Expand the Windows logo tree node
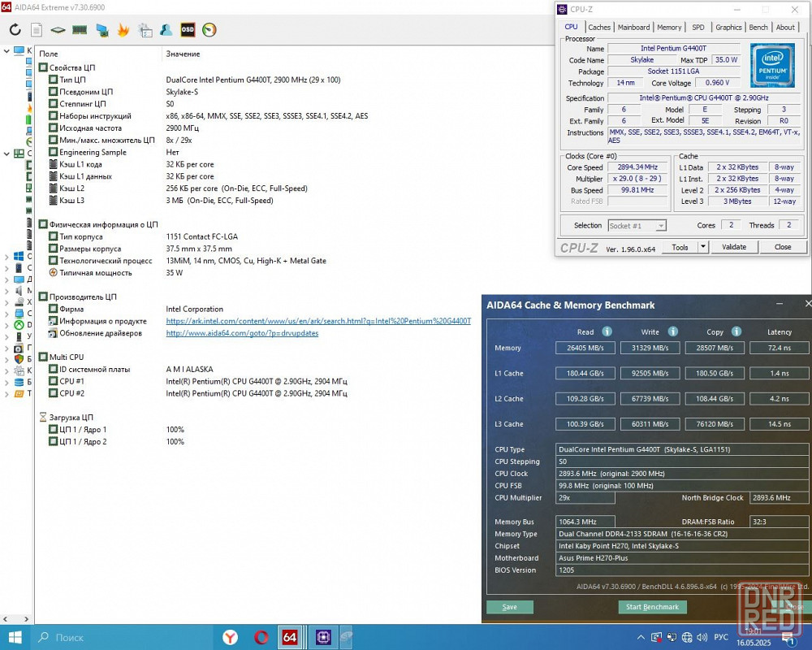812x650 pixels. coord(6,256)
